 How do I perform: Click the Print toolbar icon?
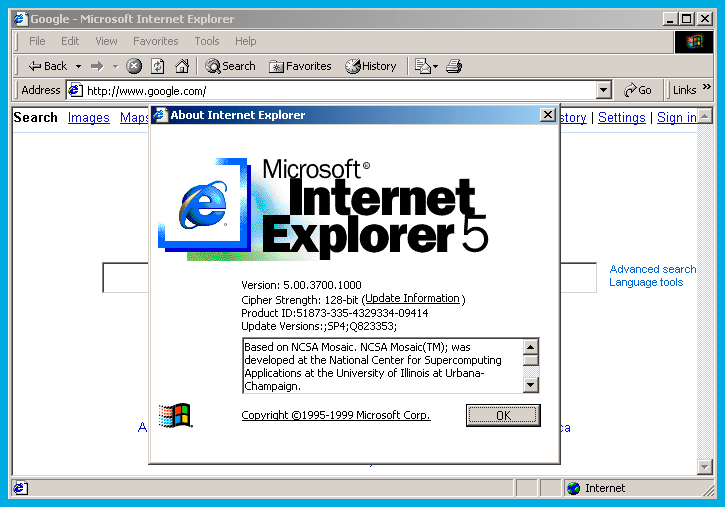453,66
